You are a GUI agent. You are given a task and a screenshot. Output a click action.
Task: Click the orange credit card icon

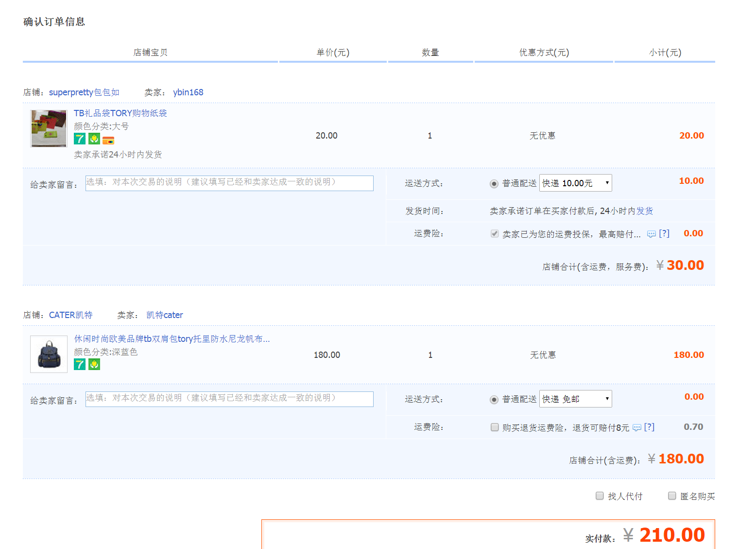(108, 141)
